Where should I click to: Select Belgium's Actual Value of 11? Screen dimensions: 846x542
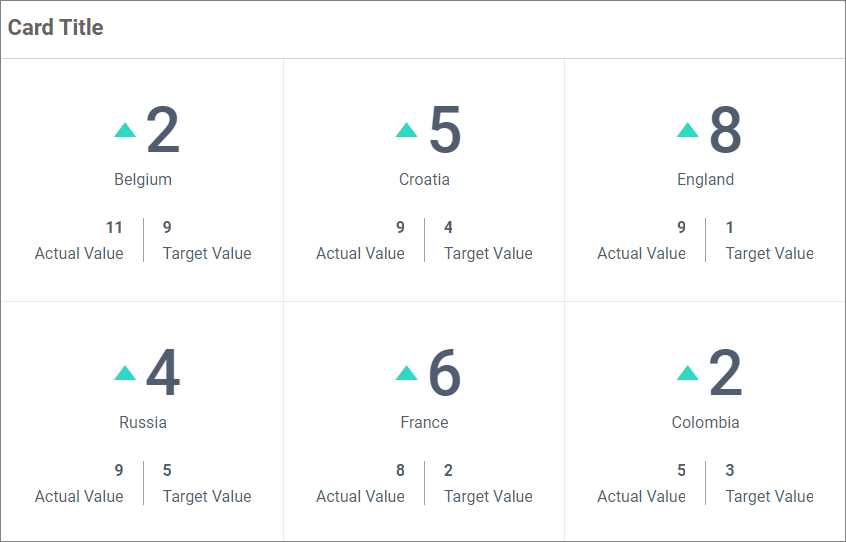pos(114,228)
